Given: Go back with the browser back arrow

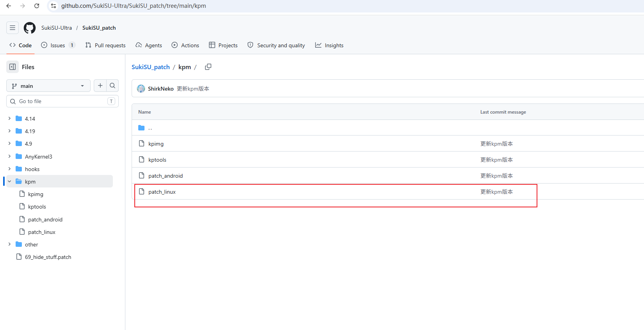Looking at the screenshot, I should click(x=9, y=6).
